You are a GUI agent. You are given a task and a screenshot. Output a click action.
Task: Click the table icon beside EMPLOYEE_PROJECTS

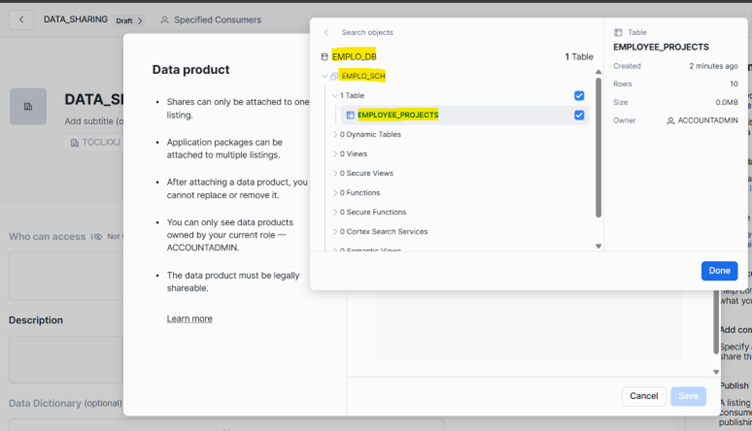click(350, 115)
